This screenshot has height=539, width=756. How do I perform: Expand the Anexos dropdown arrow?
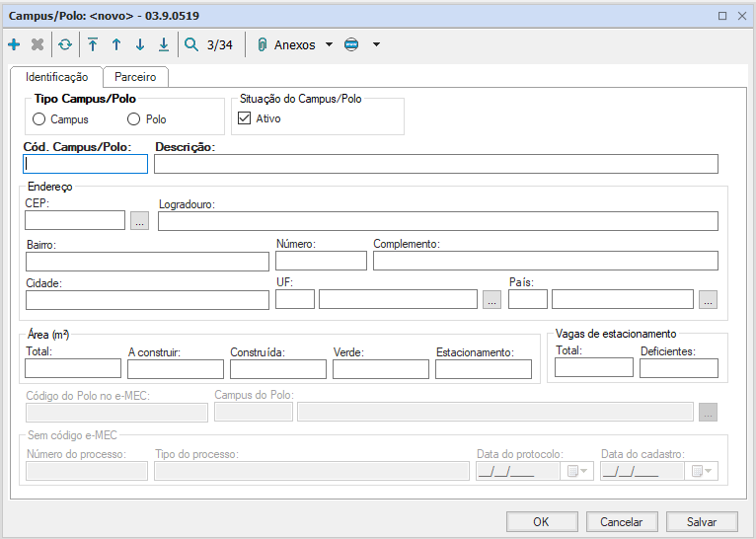[x=329, y=44]
